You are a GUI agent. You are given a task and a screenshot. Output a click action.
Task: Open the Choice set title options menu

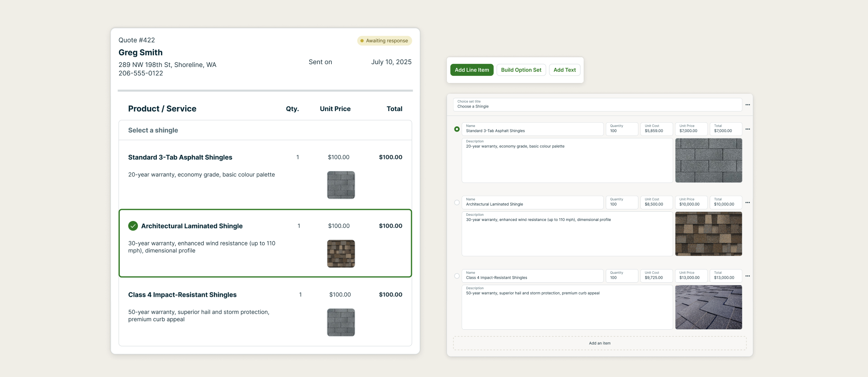(747, 105)
